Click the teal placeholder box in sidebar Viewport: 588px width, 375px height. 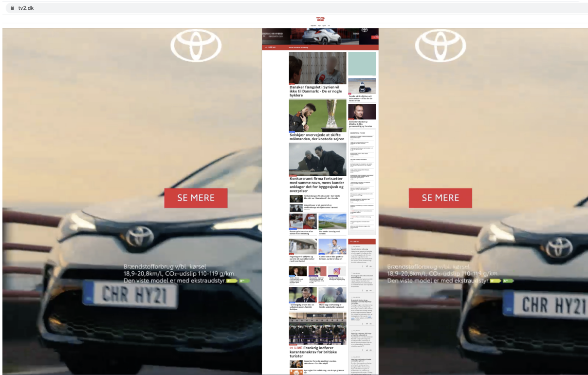pyautogui.click(x=362, y=64)
